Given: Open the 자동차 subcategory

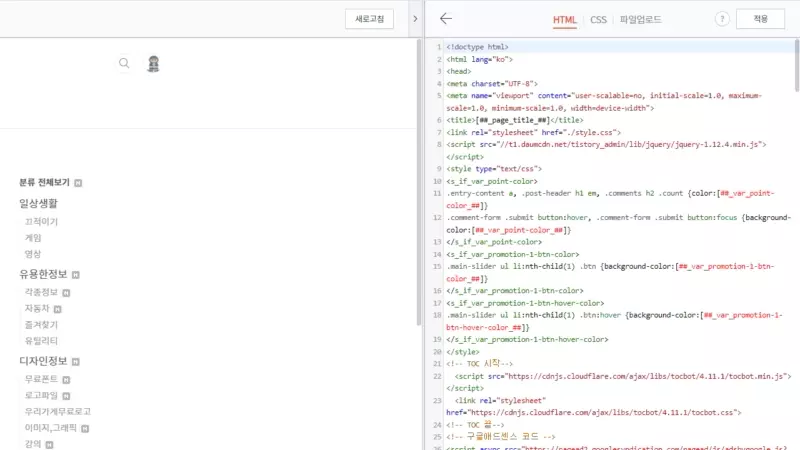Looking at the screenshot, I should [37, 308].
